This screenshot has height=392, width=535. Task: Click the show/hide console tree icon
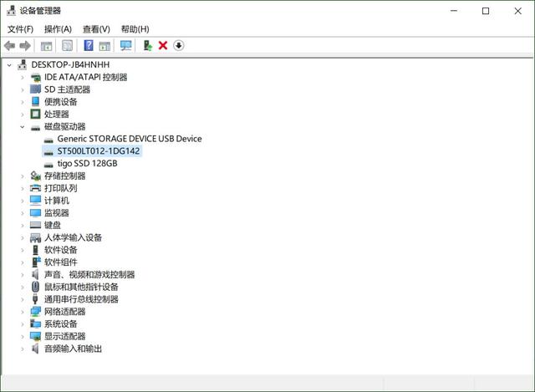click(47, 45)
